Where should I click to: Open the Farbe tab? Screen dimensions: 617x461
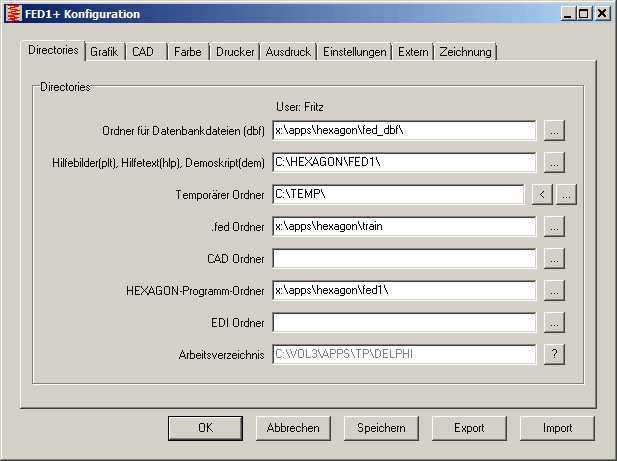187,52
